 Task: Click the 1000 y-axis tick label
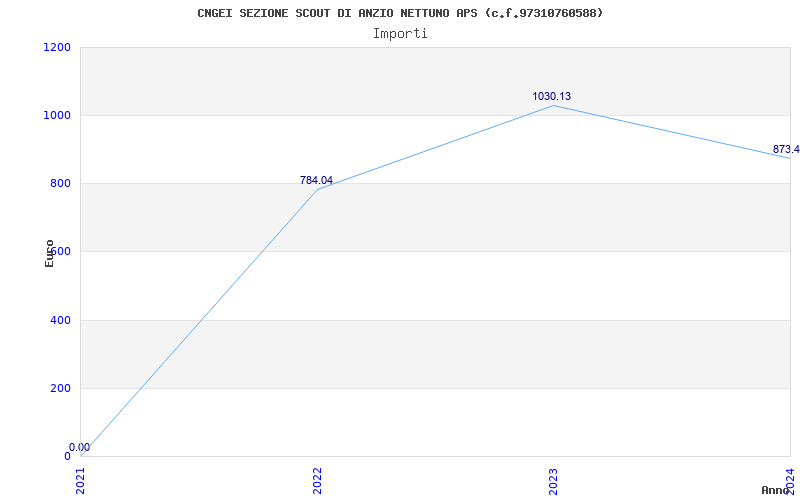57,116
